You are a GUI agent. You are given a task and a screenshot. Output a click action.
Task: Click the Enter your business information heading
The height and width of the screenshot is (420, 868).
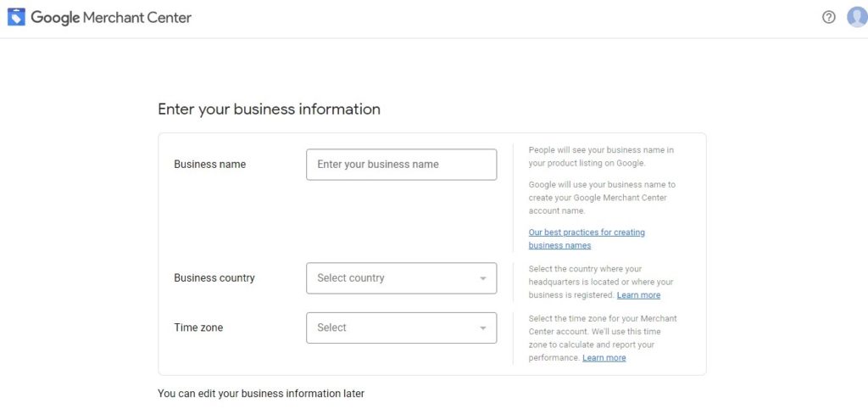269,109
